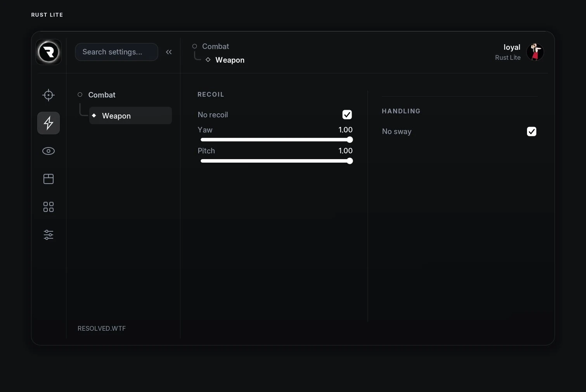Click the RESOLVED.WTF footer text
This screenshot has height=392, width=586.
[x=102, y=328]
